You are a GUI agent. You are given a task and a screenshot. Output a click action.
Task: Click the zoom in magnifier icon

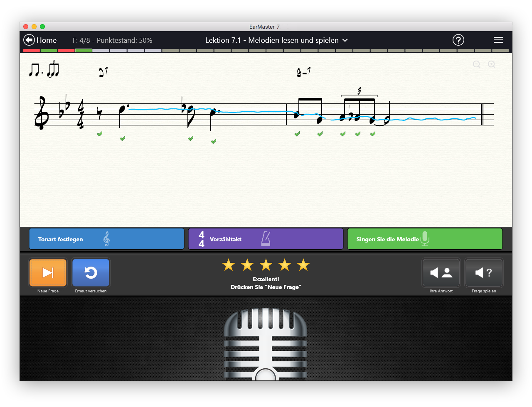tap(492, 64)
